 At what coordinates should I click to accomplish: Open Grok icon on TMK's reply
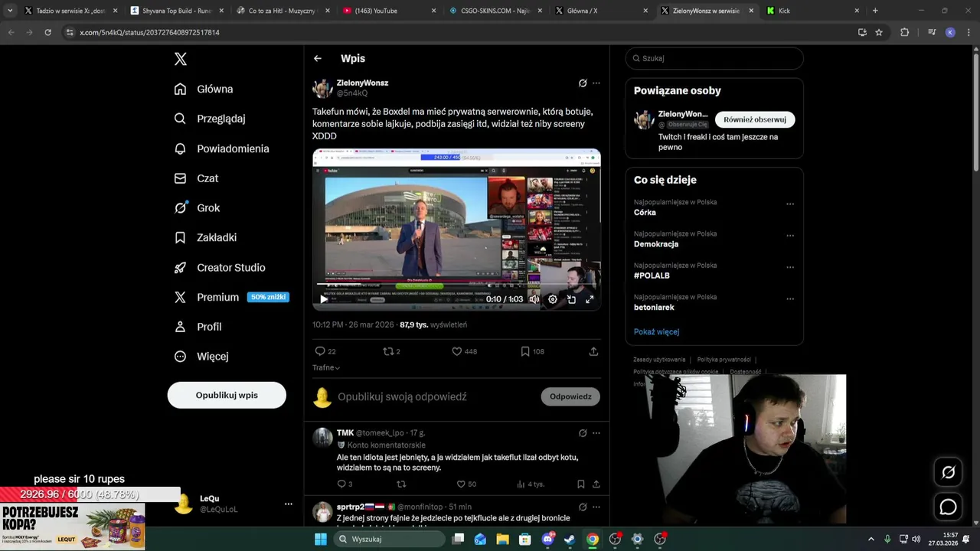tap(583, 433)
